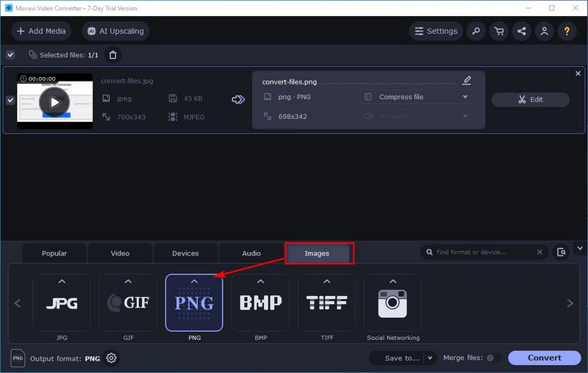
Task: Click the convert-files.png output filename
Action: (x=290, y=82)
